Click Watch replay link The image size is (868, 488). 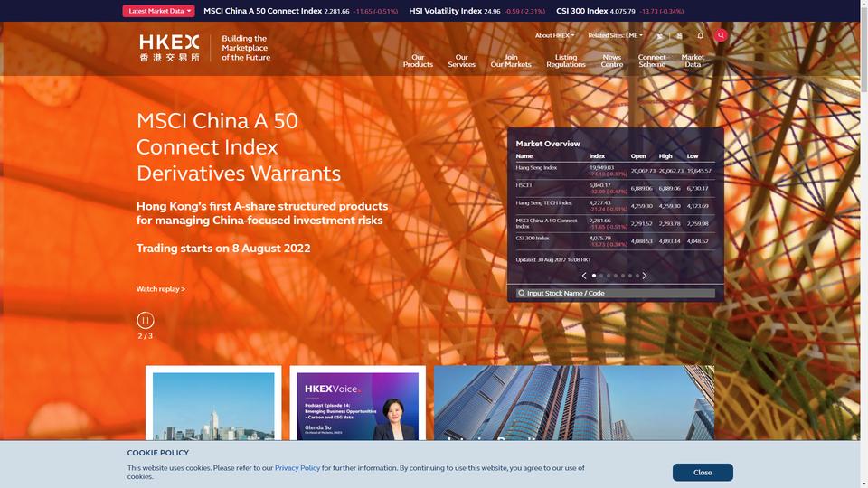[161, 289]
